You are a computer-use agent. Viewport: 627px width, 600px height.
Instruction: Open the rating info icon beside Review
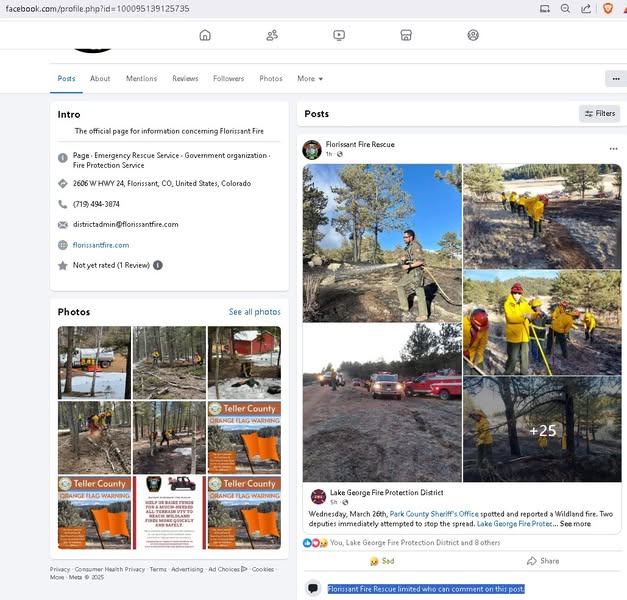[x=158, y=265]
